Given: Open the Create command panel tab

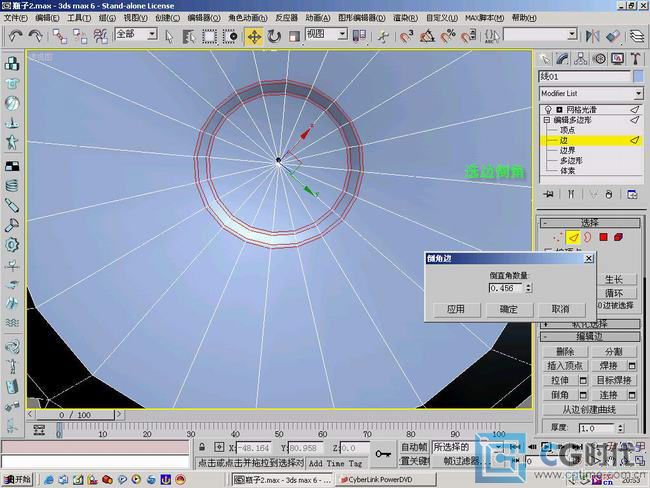Looking at the screenshot, I should [x=544, y=59].
